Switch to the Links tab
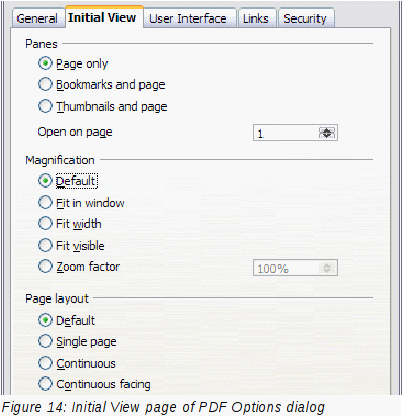 pos(256,18)
